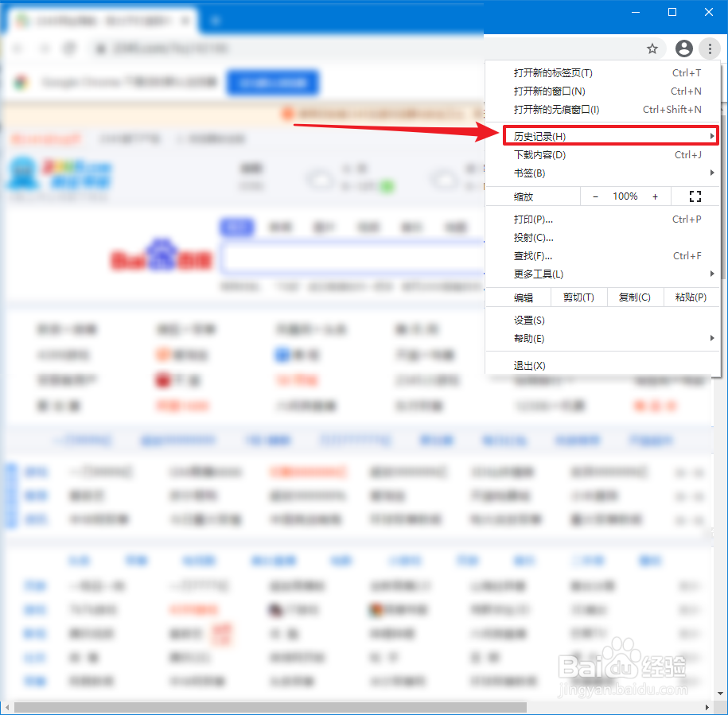Click the back navigation arrow
728x715 pixels.
[x=18, y=49]
